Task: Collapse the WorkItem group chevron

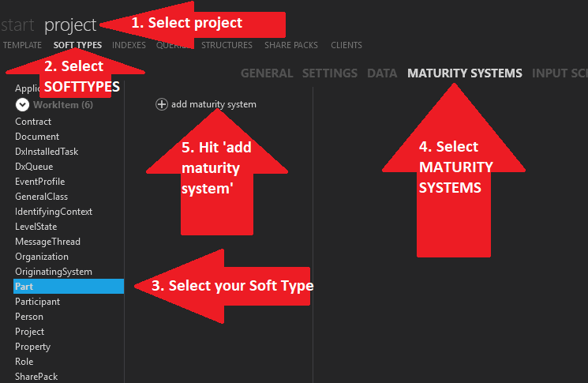Action: point(22,105)
